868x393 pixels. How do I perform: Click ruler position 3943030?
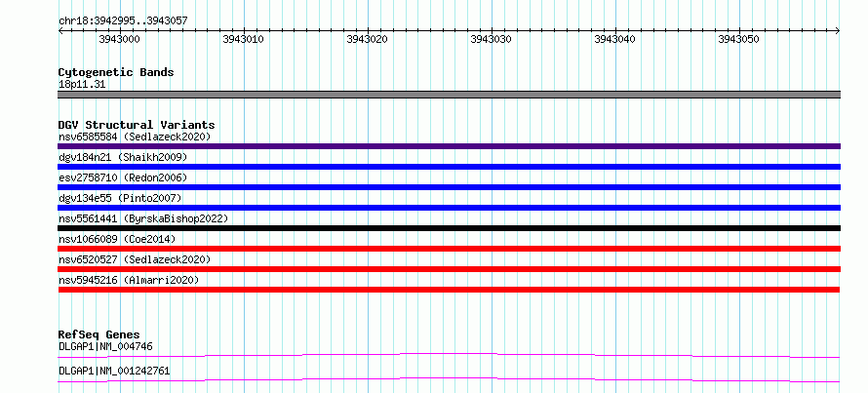[x=492, y=39]
